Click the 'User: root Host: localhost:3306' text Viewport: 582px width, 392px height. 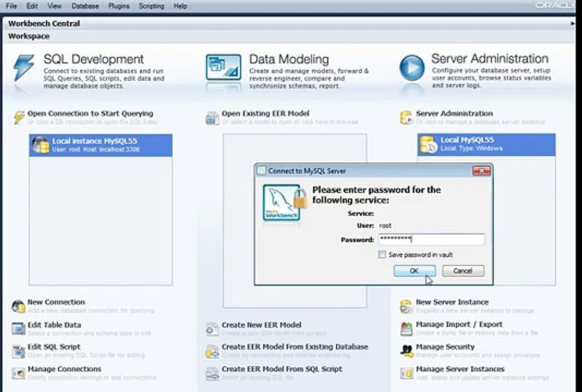coord(96,150)
